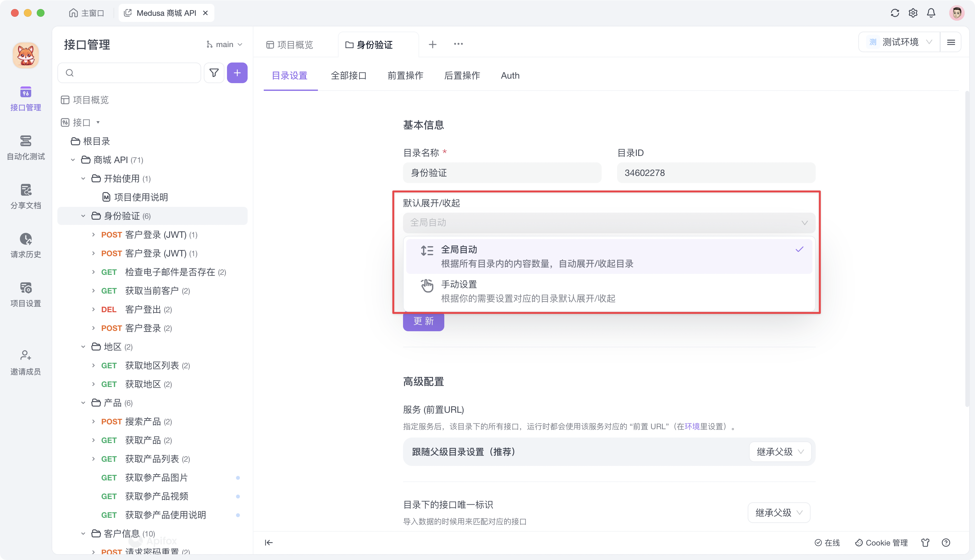Open the 请求历史 sidebar panel

(25, 246)
